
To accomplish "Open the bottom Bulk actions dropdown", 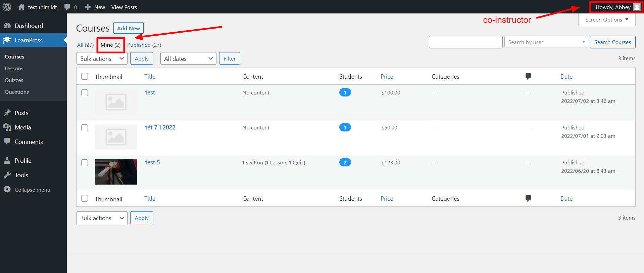I will tap(102, 218).
